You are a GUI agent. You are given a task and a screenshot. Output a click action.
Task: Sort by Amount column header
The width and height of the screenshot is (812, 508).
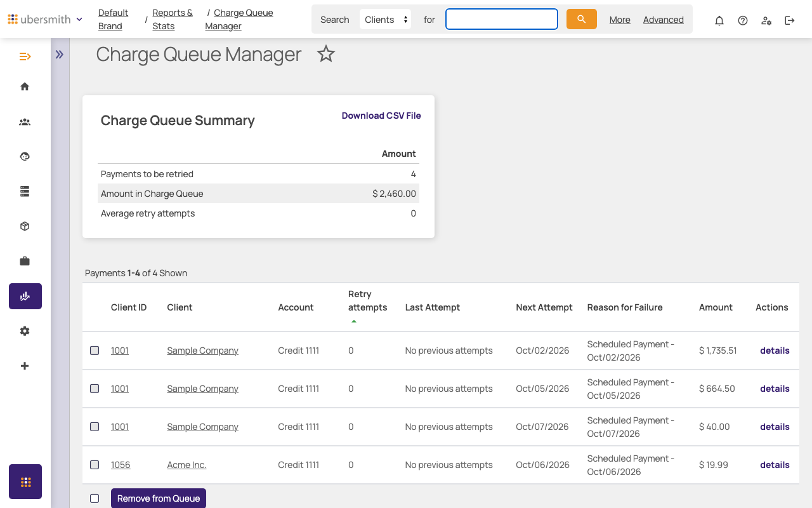(x=716, y=307)
